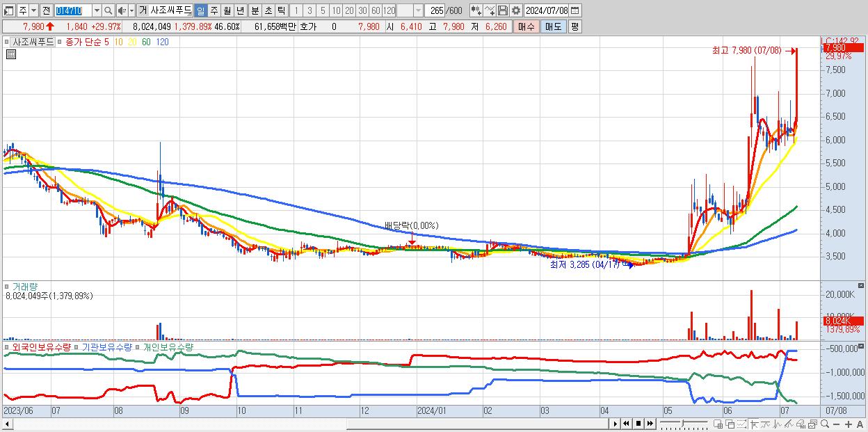Click the zigzag wave indicator icon
The width and height of the screenshot is (868, 432).
778,424
